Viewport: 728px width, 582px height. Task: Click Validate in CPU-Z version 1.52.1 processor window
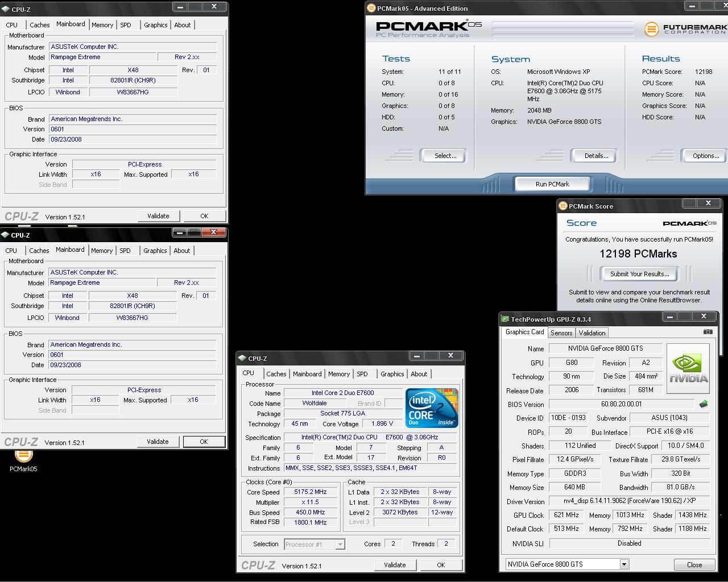click(x=395, y=565)
